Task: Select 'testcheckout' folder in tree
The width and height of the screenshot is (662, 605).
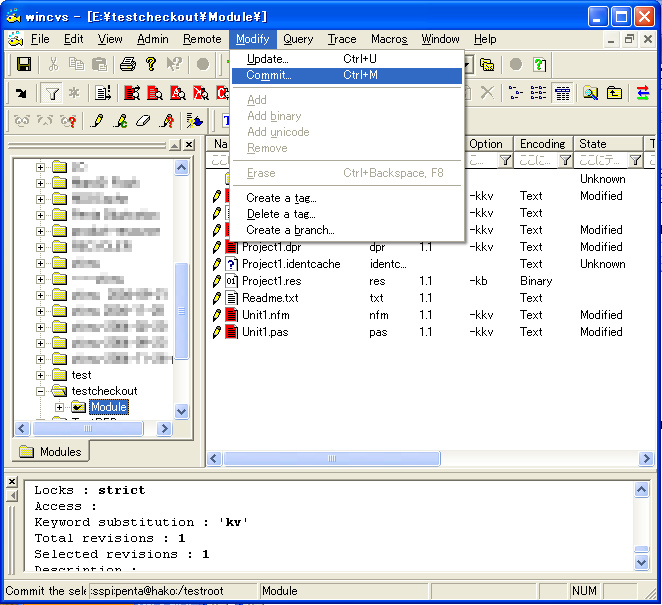Action: pyautogui.click(x=104, y=391)
